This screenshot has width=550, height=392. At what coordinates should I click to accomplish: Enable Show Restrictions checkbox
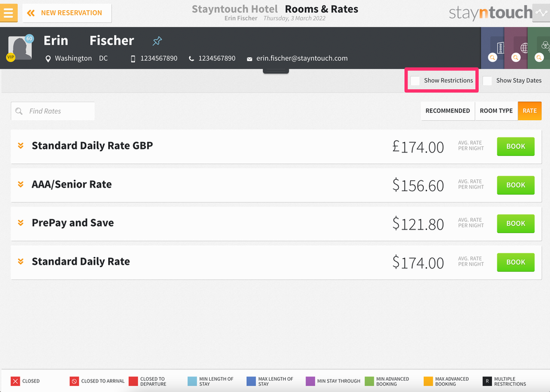pyautogui.click(x=415, y=81)
